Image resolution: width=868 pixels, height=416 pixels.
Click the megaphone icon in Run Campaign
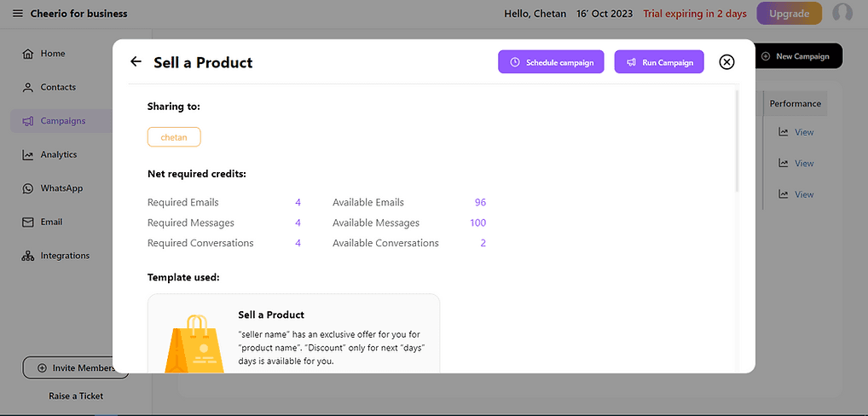point(631,62)
